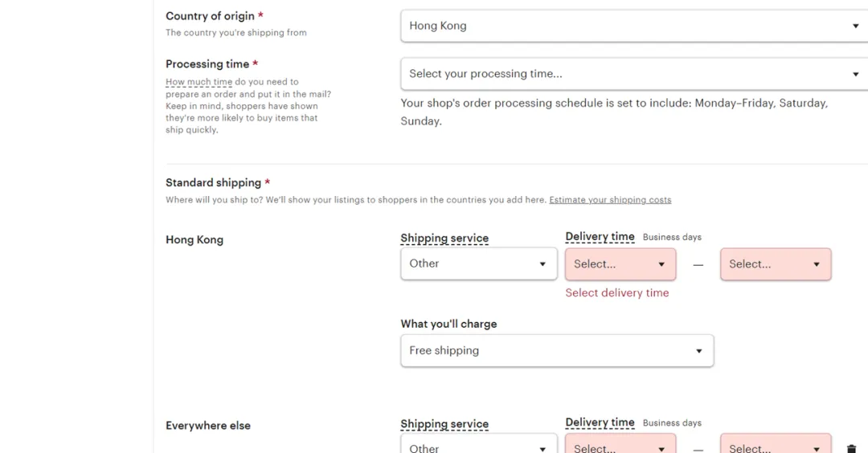Screen dimensions: 868x453
Task: Click Hong Kong's Shipping service label
Action: (444, 239)
